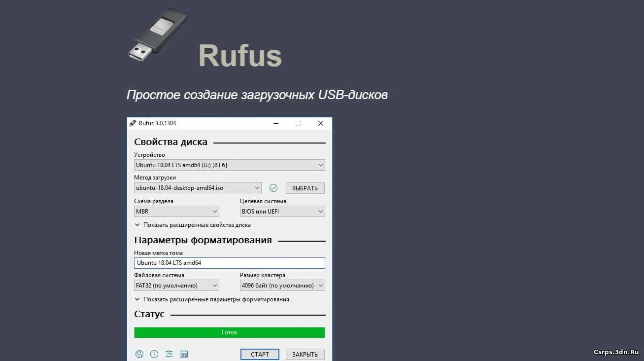Click the ISO checksum verification checkmark icon
This screenshot has height=361, width=644.
point(273,187)
